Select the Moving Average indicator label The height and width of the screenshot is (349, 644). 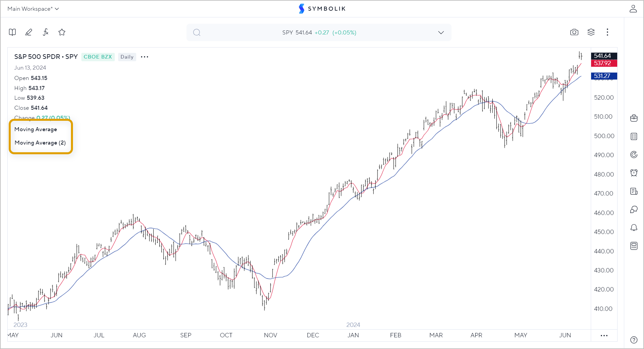click(35, 129)
